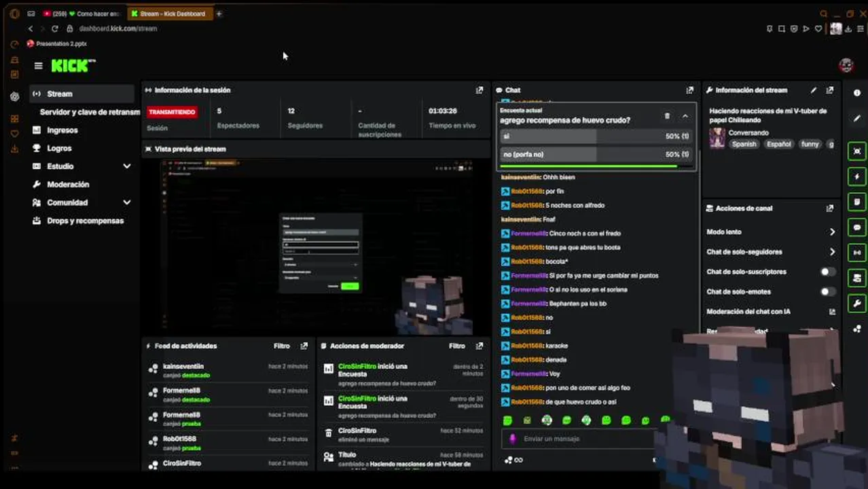Click the note page icon in right sidebar
Image resolution: width=868 pixels, height=489 pixels.
[857, 202]
